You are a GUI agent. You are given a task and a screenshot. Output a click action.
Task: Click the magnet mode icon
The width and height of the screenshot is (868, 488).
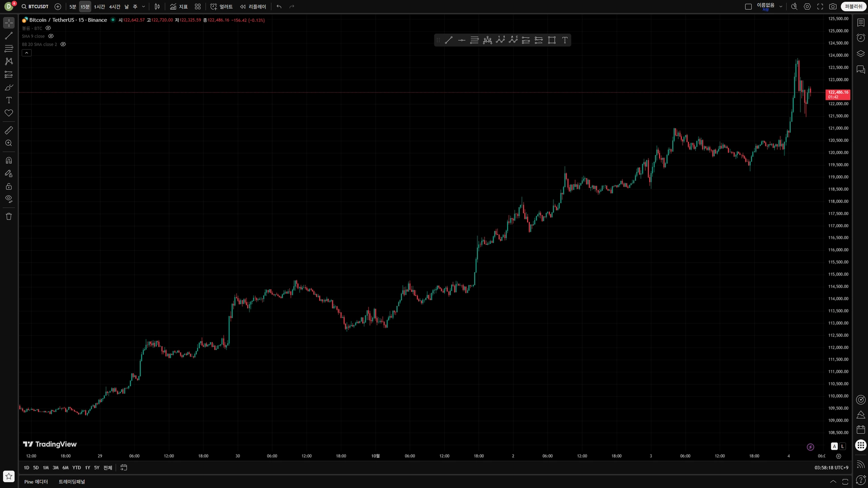click(9, 160)
